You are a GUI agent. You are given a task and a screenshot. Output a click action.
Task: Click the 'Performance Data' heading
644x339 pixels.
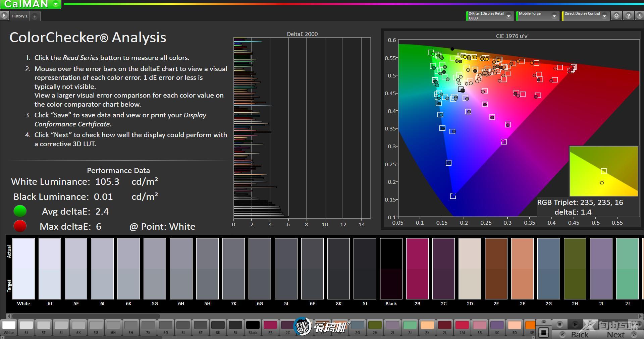pos(118,170)
